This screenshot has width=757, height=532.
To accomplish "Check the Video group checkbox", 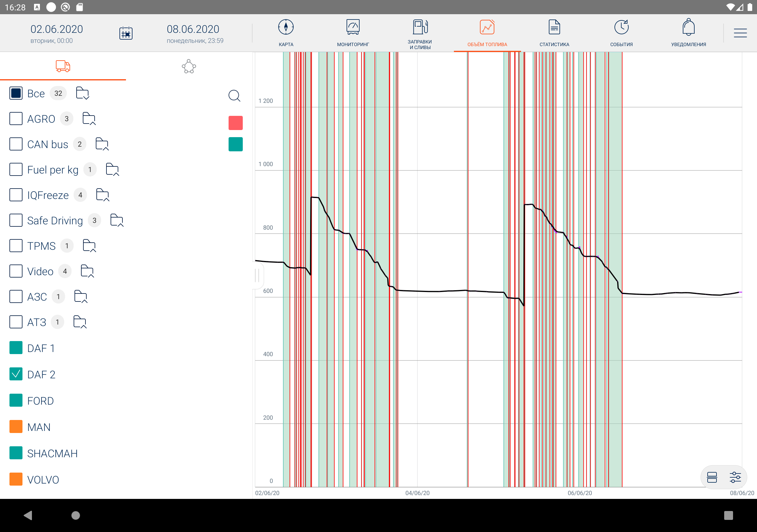I will 16,271.
